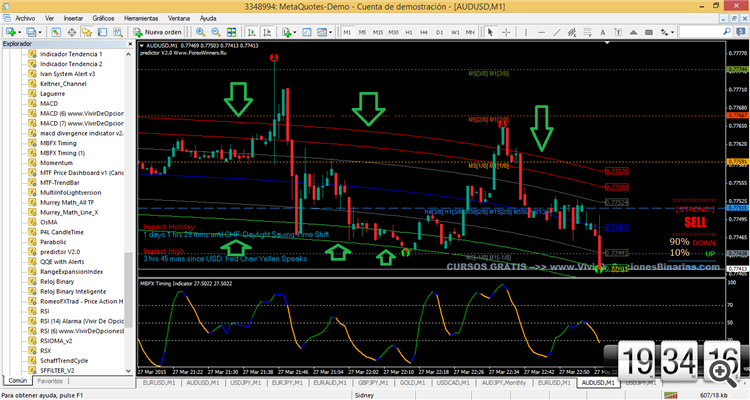
Task: Open the Periods clock icon
Action: [307, 32]
